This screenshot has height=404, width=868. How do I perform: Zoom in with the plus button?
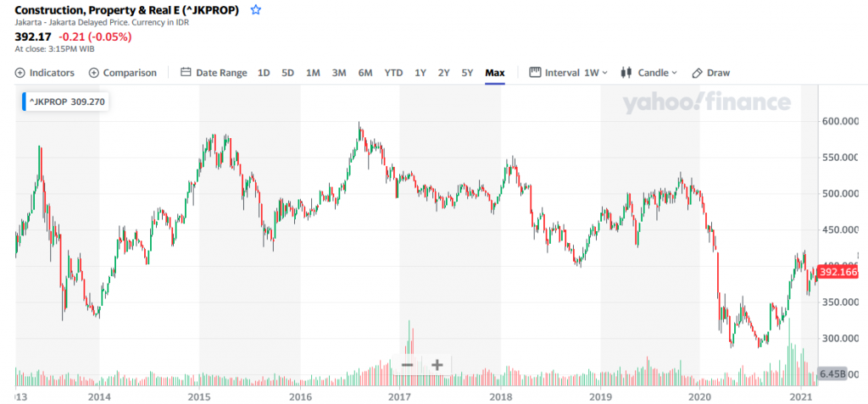437,365
